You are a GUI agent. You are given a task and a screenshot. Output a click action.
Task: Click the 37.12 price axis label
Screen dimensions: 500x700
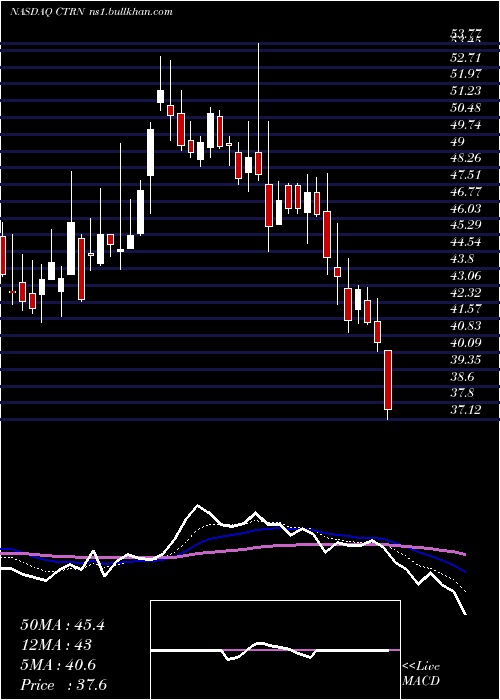466,410
